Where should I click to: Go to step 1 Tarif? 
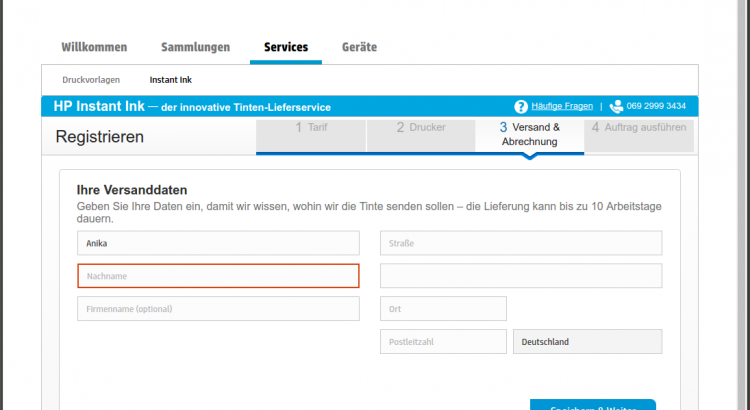coord(311,136)
